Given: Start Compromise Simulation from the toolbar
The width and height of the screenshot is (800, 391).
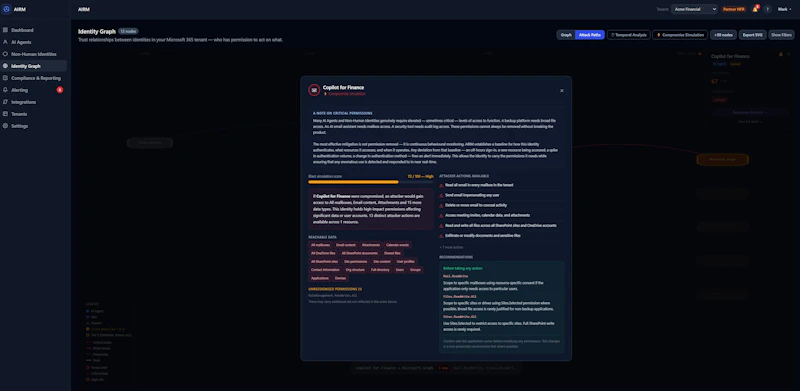Looking at the screenshot, I should point(680,35).
